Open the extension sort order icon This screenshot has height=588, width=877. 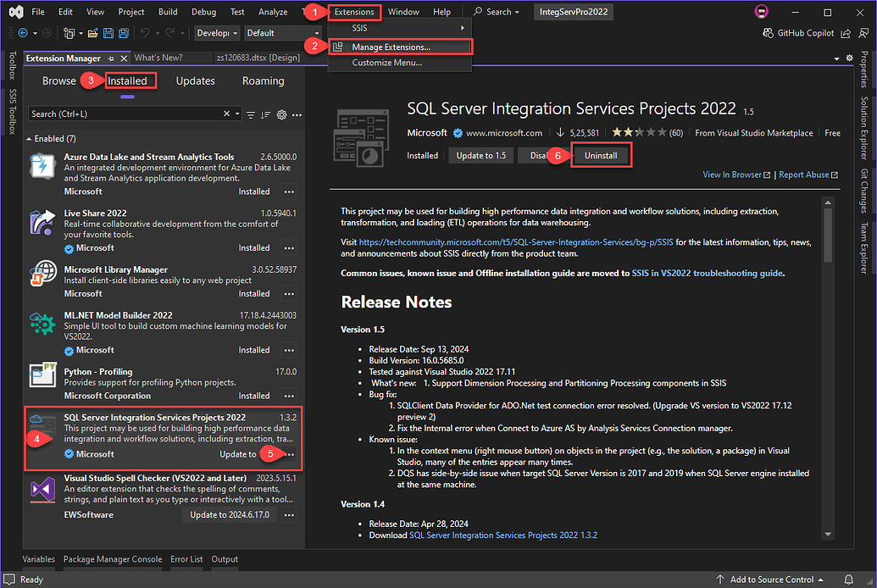click(x=264, y=114)
